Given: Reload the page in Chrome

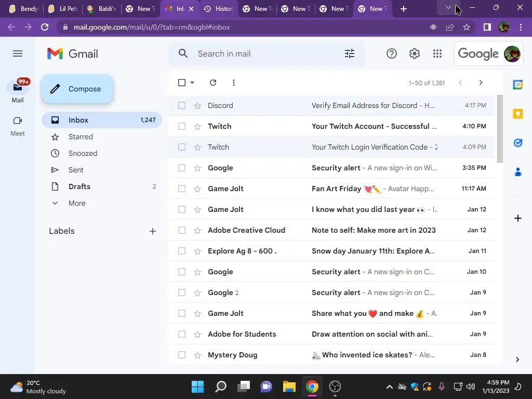Looking at the screenshot, I should [45, 27].
